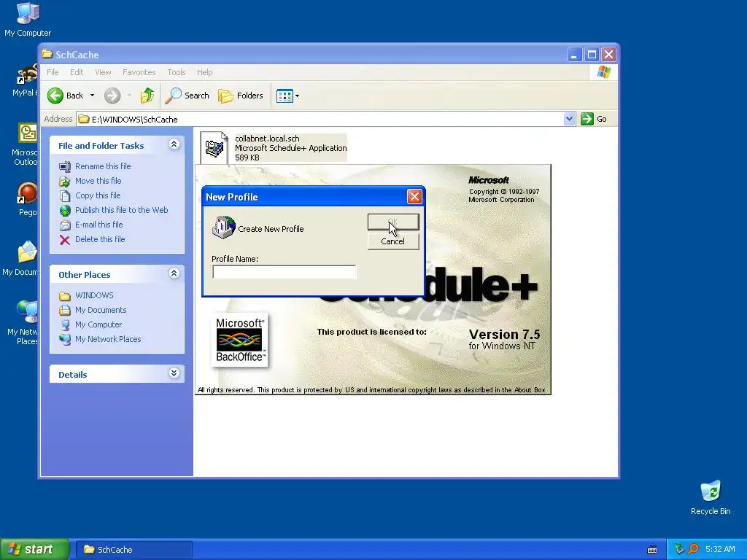Collapse the File and Folder Tasks panel
The image size is (747, 560).
click(174, 144)
